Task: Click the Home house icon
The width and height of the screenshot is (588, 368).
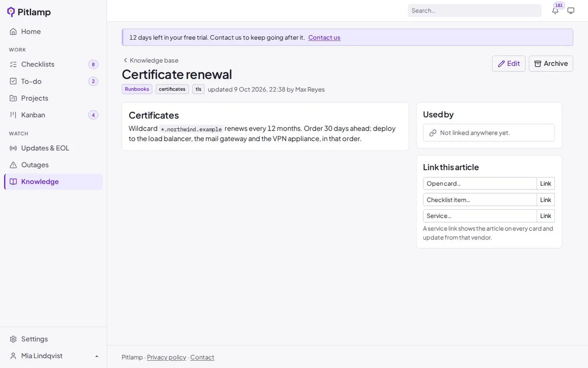Action: (13, 31)
